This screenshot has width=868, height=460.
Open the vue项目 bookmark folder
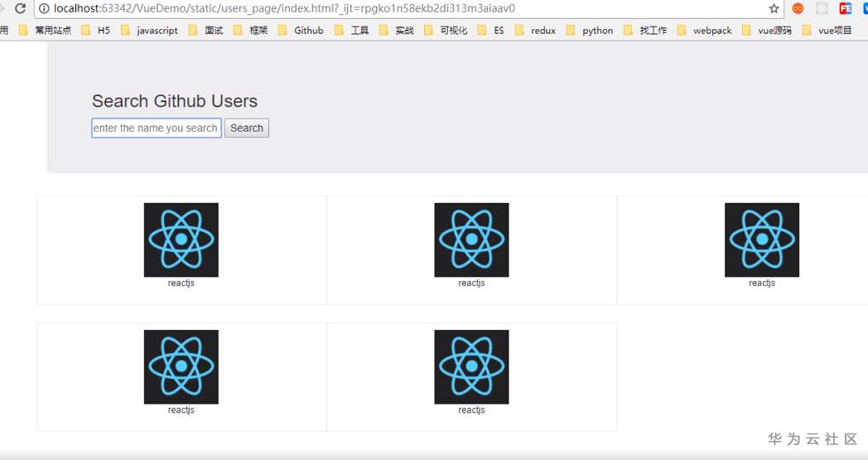click(x=827, y=31)
